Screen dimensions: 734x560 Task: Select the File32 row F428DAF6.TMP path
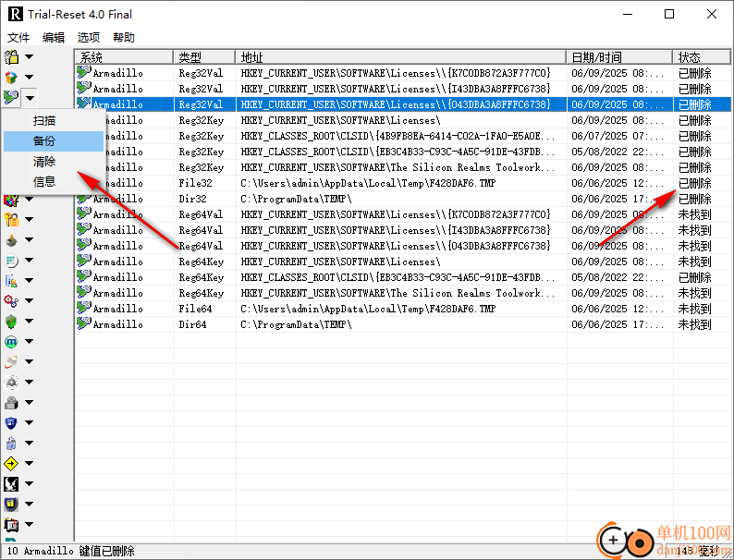click(368, 183)
